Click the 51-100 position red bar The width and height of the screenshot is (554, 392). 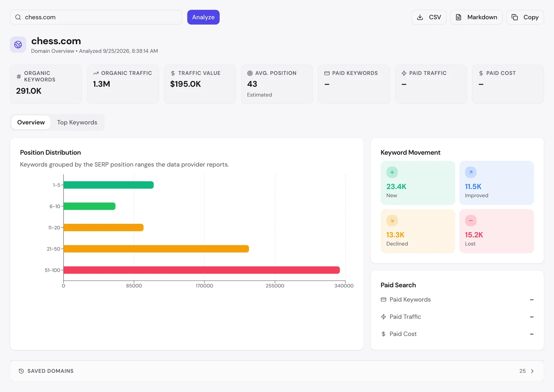tap(202, 270)
